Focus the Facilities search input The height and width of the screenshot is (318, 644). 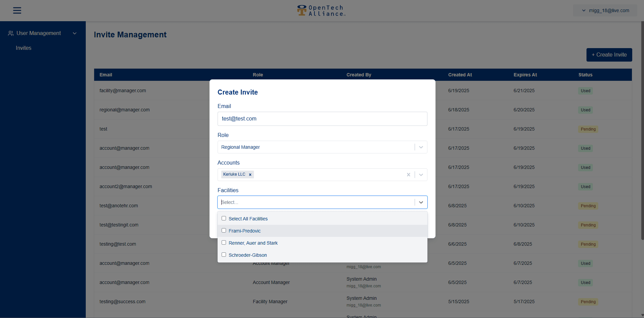(x=316, y=202)
